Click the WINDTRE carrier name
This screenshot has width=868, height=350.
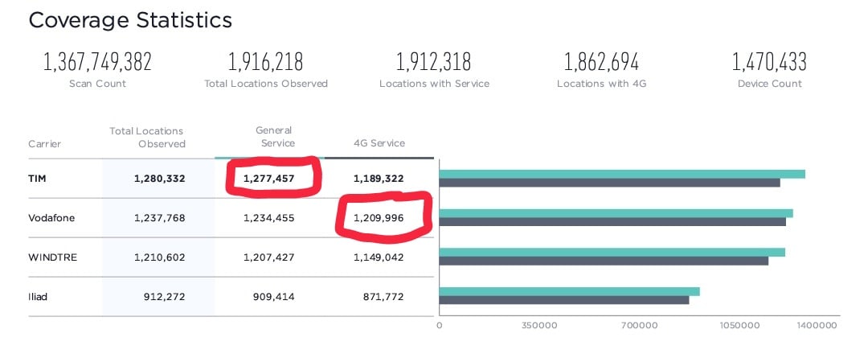[54, 257]
